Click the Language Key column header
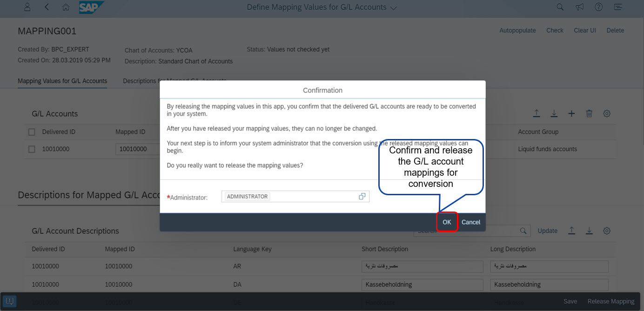Viewport: 644px width, 311px height. pos(252,249)
